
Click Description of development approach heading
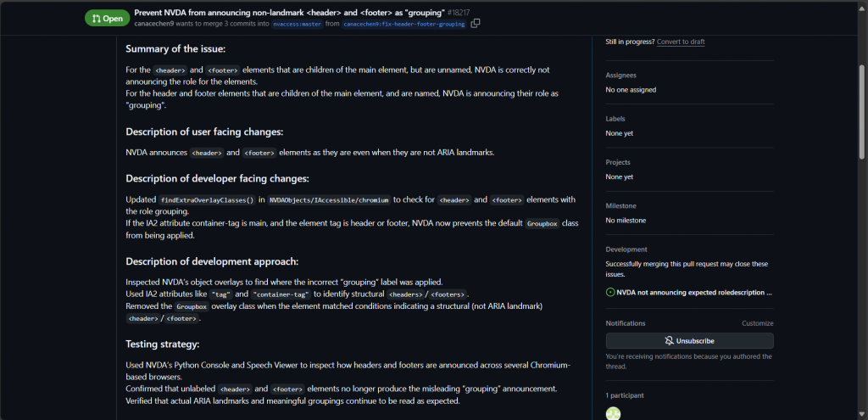212,261
